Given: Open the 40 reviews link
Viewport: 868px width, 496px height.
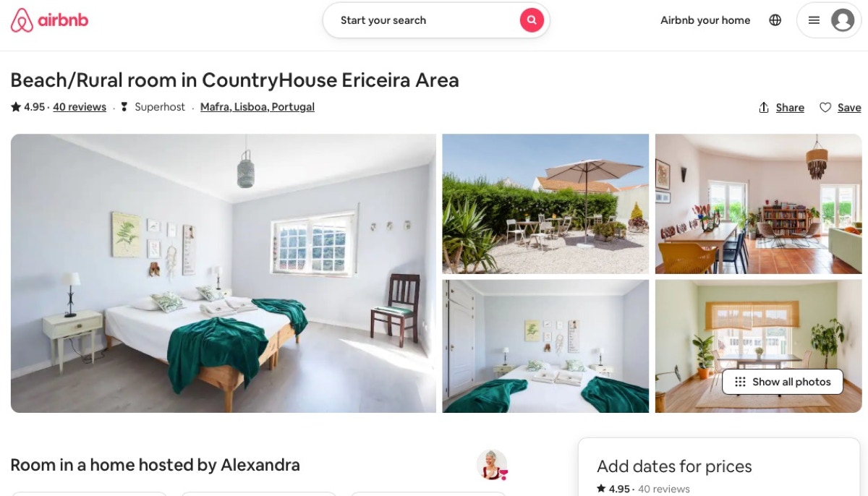Looking at the screenshot, I should click(80, 107).
